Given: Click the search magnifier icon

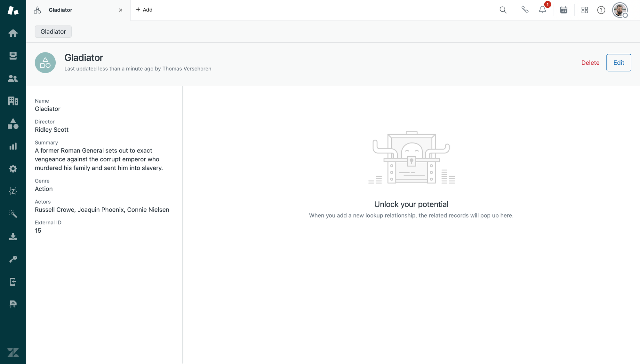Looking at the screenshot, I should pos(503,10).
